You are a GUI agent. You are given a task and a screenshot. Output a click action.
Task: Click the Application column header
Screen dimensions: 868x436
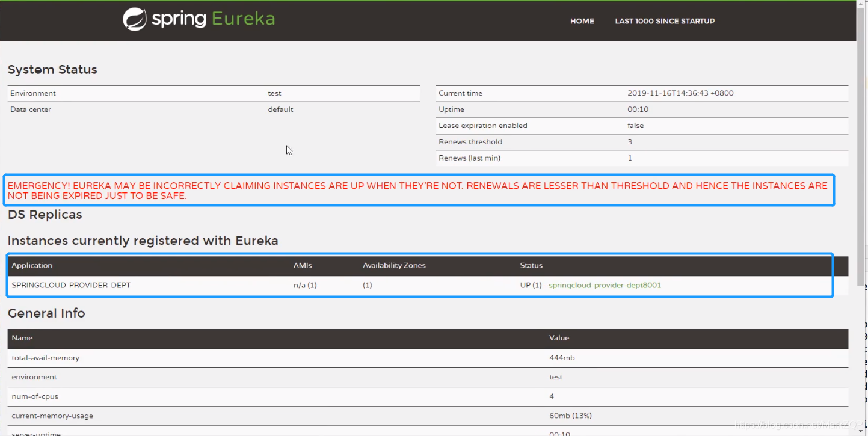32,265
